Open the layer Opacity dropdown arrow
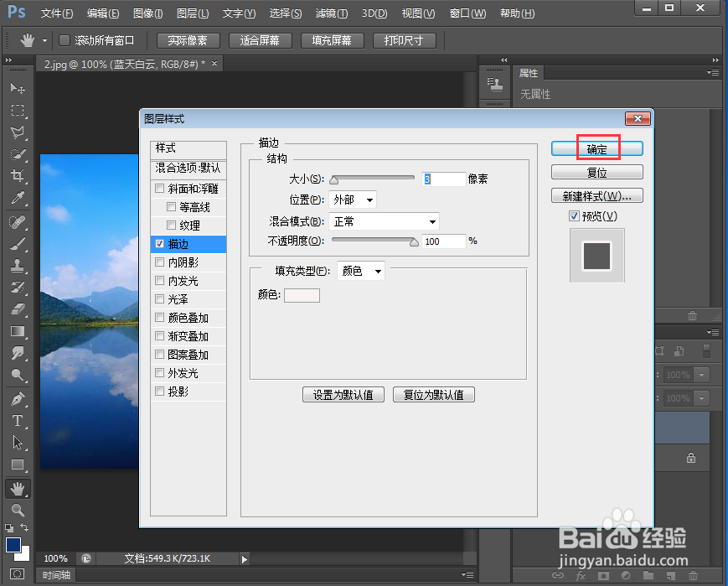Screen dimensions: 728x586 point(701,375)
